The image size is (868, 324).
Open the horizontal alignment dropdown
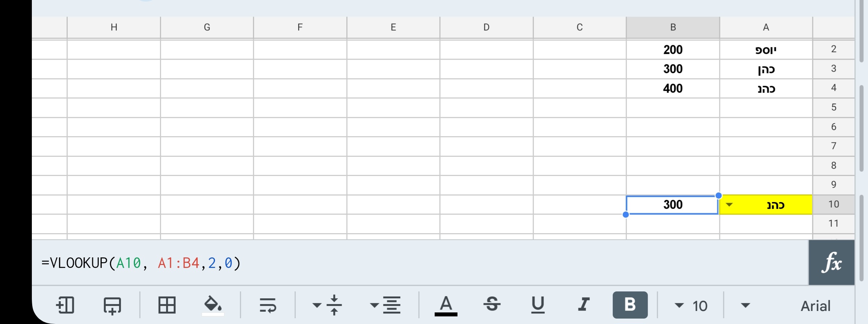pos(384,305)
